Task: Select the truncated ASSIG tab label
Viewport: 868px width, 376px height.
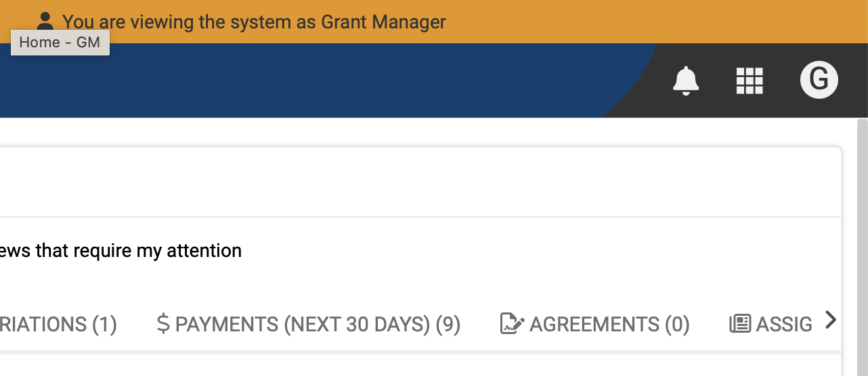Action: [784, 325]
